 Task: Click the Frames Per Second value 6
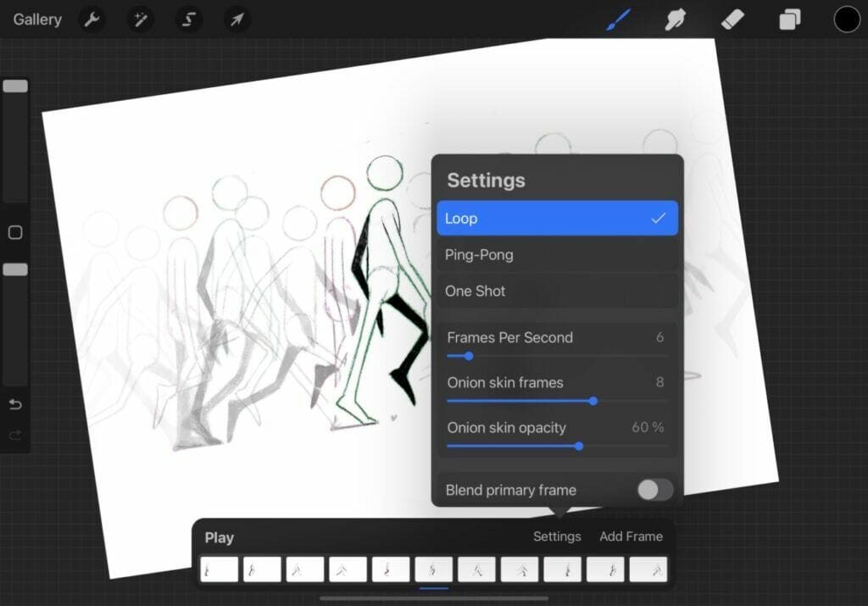[659, 337]
